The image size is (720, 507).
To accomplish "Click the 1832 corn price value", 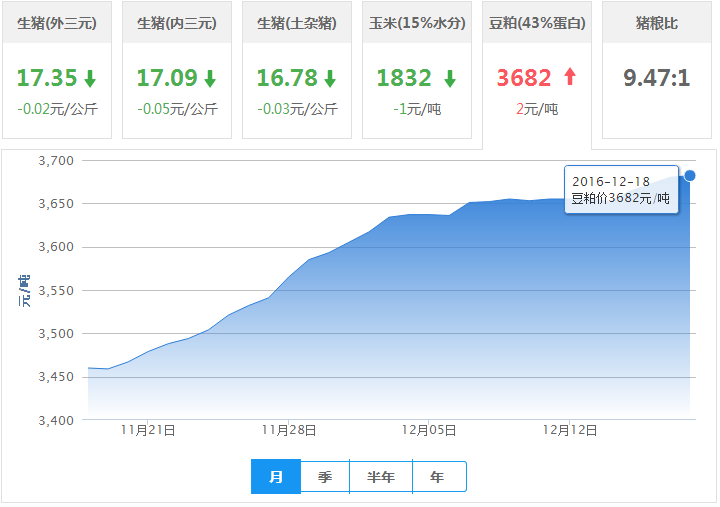I will [404, 78].
